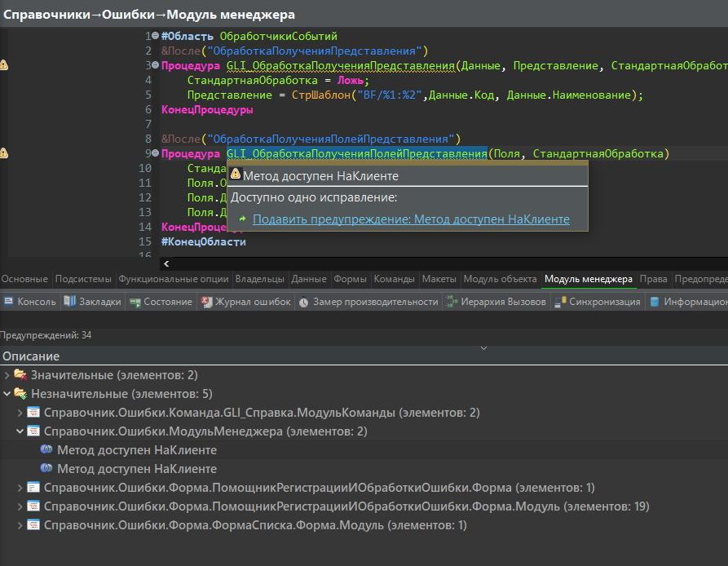
Task: Open the Консоль panel
Action: point(28,299)
